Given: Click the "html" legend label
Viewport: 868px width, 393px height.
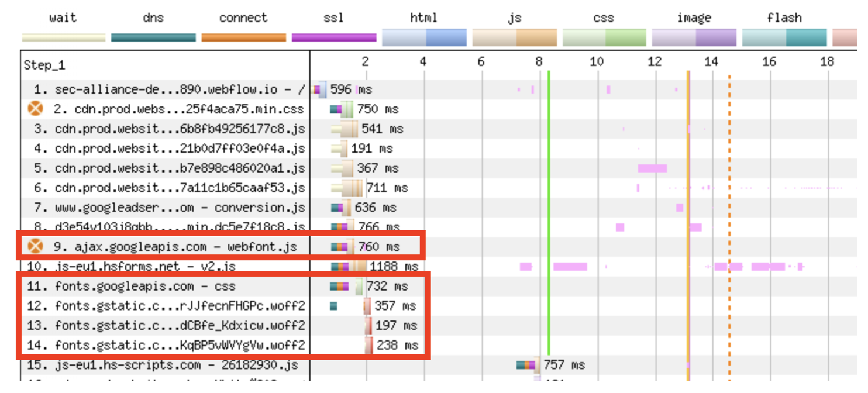Looking at the screenshot, I should point(423,18).
